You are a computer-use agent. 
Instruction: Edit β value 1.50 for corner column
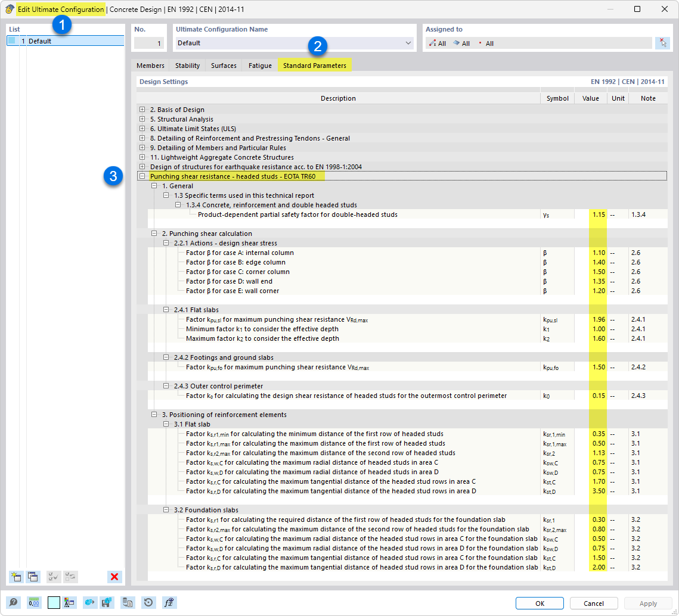pyautogui.click(x=598, y=272)
